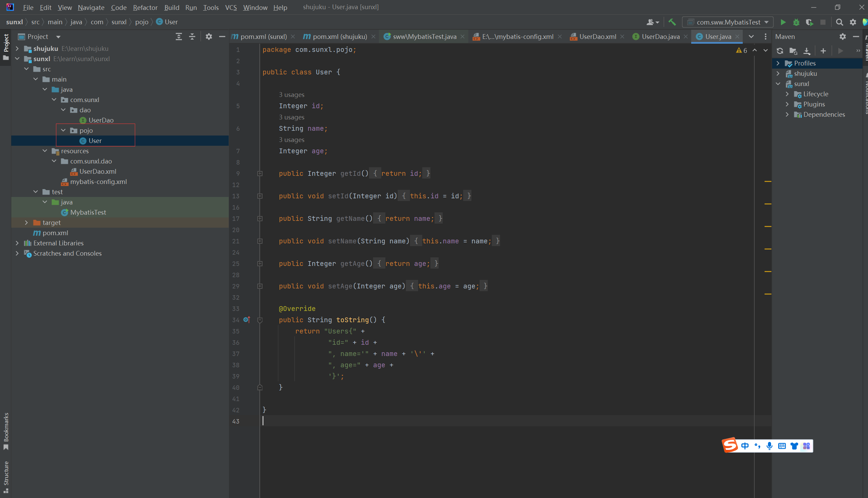
Task: Expand the target folder
Action: tap(26, 223)
